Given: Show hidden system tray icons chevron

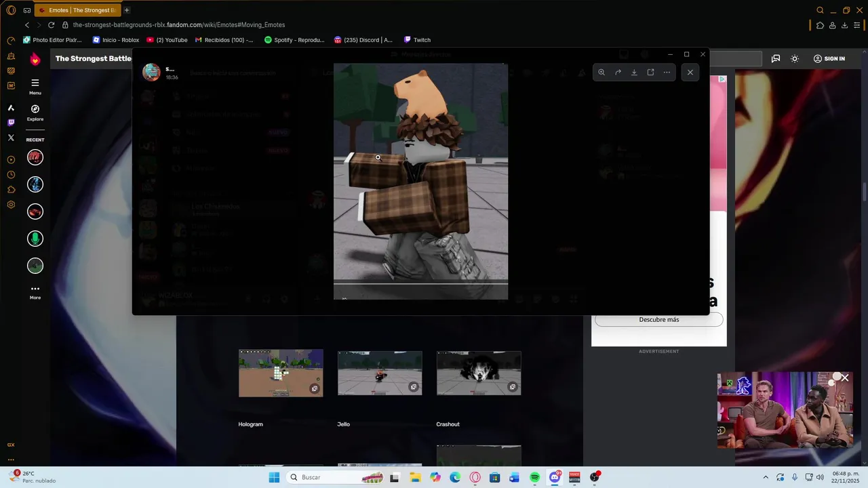Looking at the screenshot, I should [x=766, y=477].
